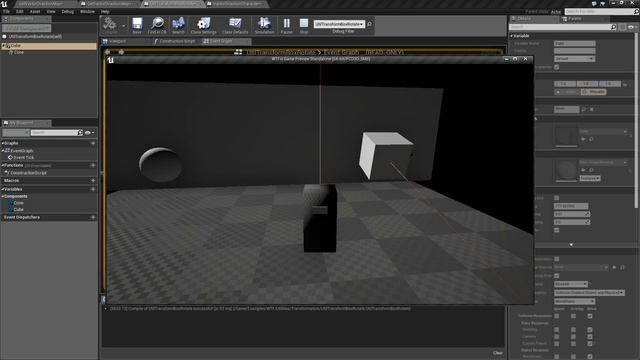Click the Compile toolbar icon
This screenshot has height=360, width=640.
coord(109,24)
